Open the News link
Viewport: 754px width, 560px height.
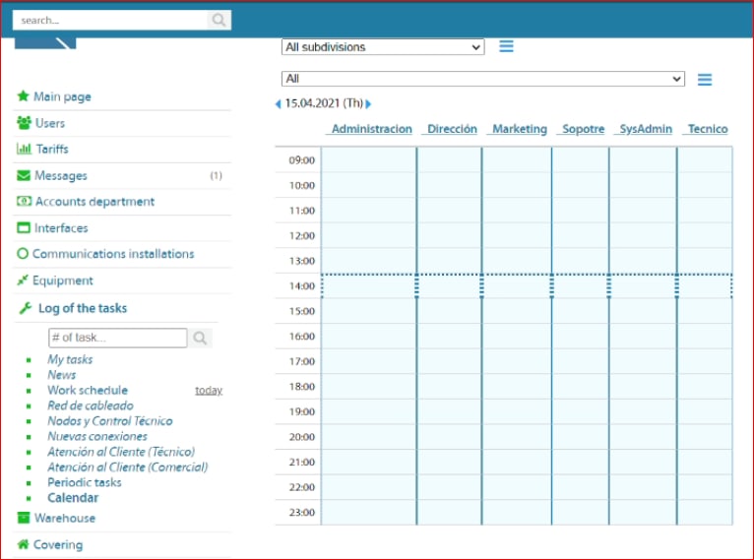click(x=62, y=375)
